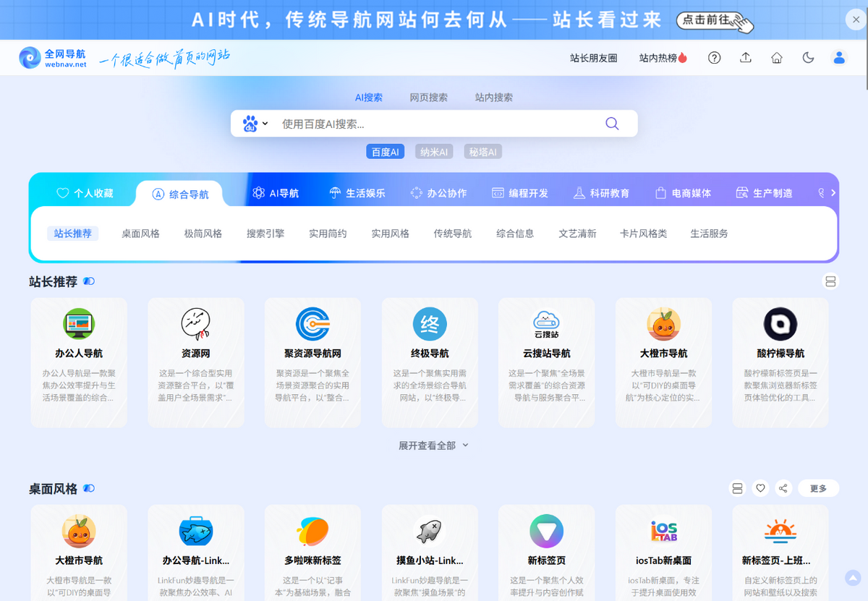Image resolution: width=868 pixels, height=601 pixels.
Task: Select the AI搜索 search tab
Action: click(x=368, y=98)
